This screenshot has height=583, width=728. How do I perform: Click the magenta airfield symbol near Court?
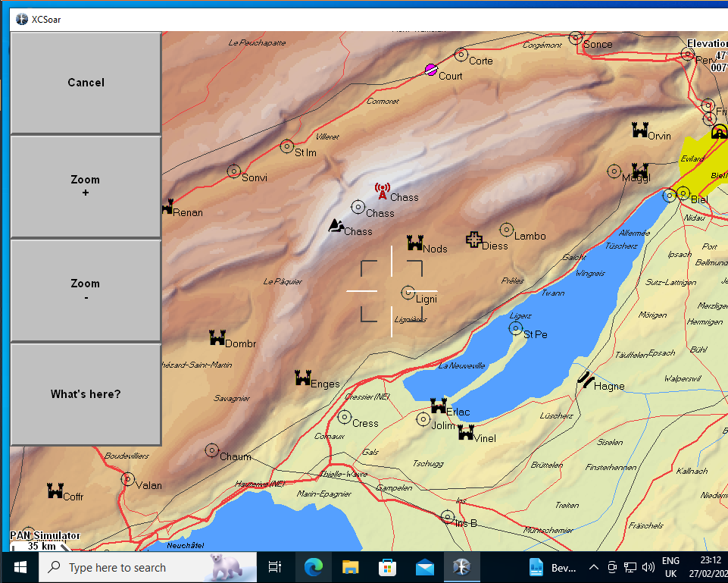431,70
